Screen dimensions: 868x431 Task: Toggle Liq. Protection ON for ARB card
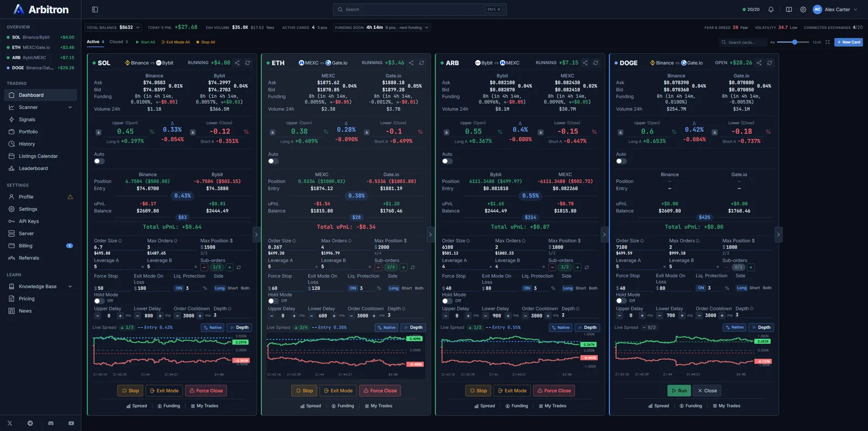click(x=527, y=288)
